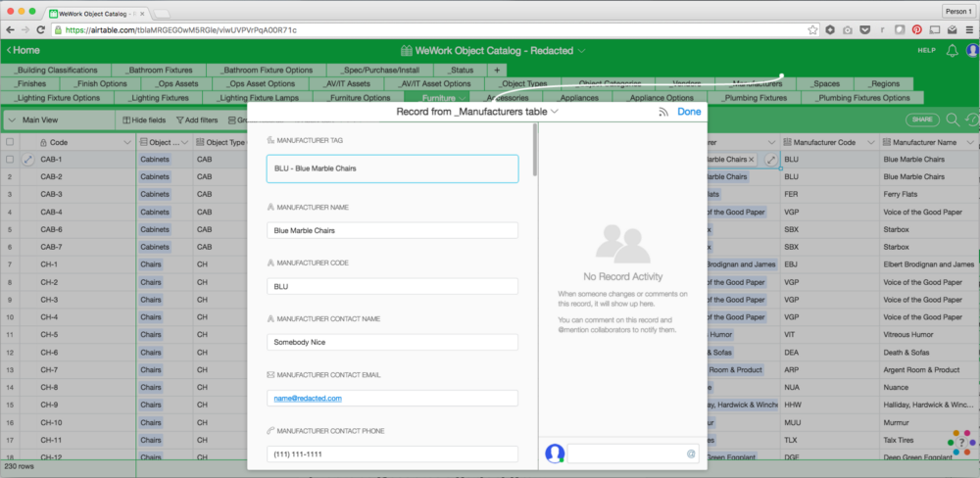Toggle the select-all rows checkbox

pyautogui.click(x=10, y=142)
